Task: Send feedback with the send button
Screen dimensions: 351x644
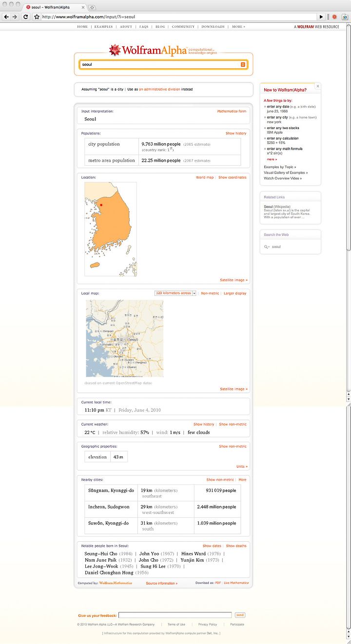Action: (240, 615)
